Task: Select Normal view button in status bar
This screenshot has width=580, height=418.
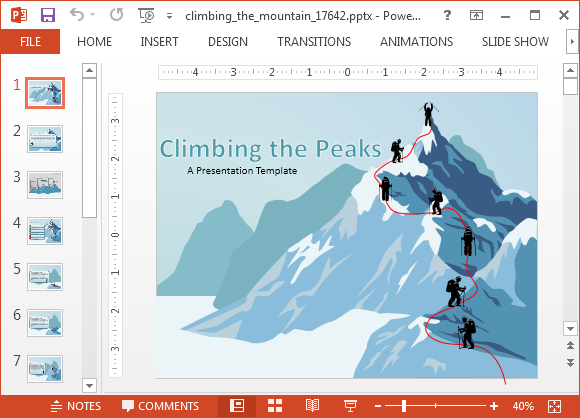Action: click(237, 406)
